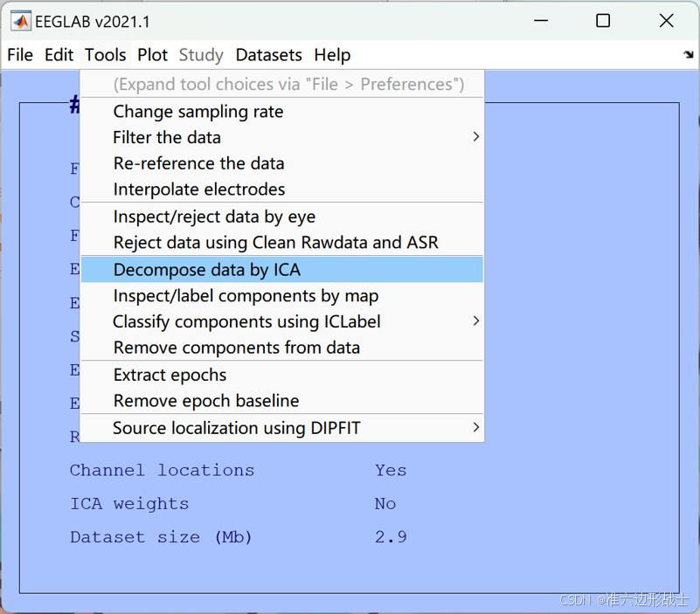Choose Remove epoch baseline
The height and width of the screenshot is (614, 700).
[281, 400]
